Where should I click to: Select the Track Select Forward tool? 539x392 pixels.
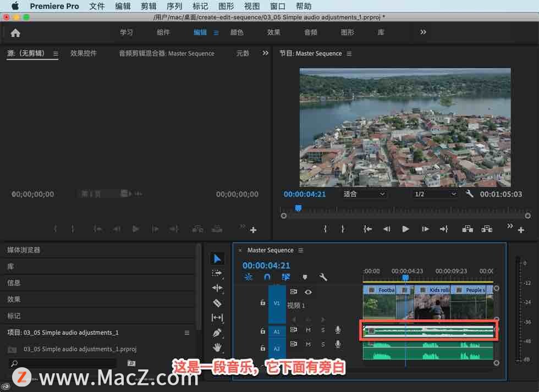pyautogui.click(x=217, y=273)
